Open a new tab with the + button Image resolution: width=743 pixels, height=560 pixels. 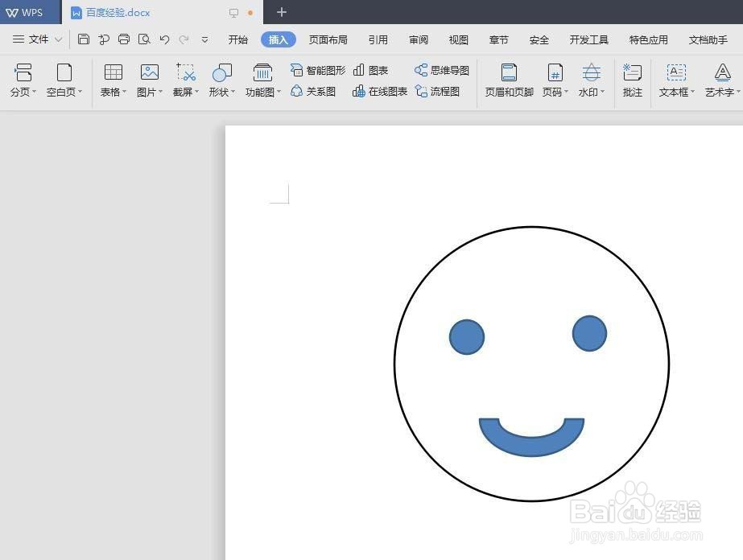pyautogui.click(x=281, y=12)
